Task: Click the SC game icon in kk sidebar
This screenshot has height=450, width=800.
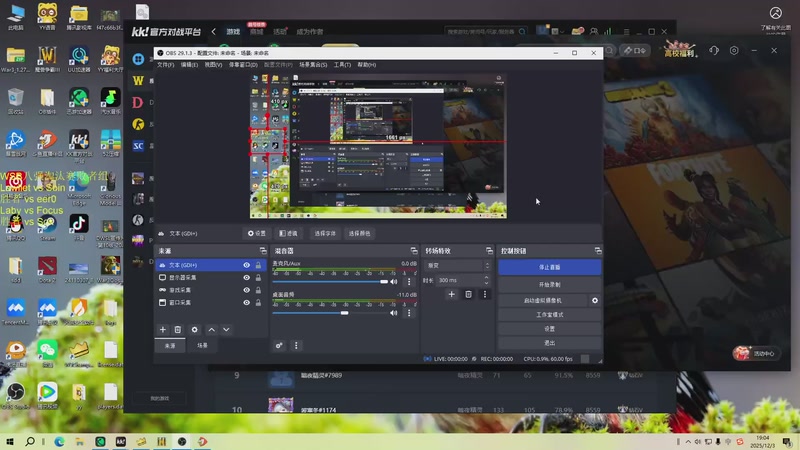Action: pos(138,146)
